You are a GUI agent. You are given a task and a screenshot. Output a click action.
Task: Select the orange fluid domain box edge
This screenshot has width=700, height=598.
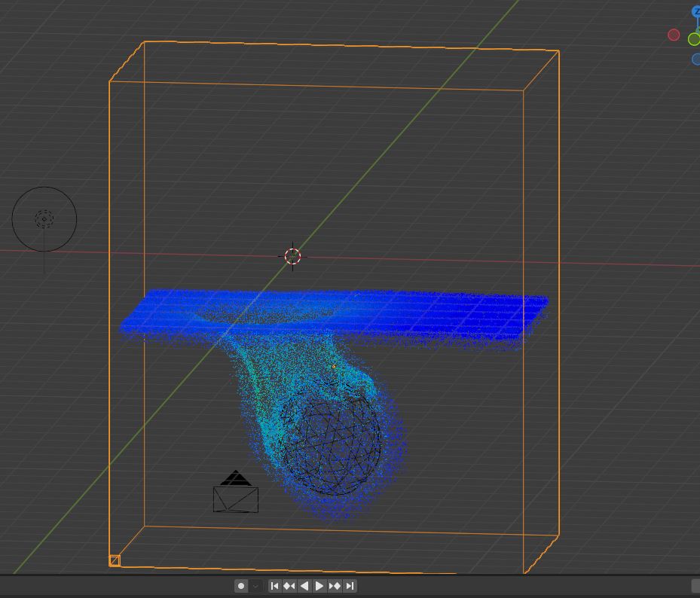pyautogui.click(x=109, y=313)
